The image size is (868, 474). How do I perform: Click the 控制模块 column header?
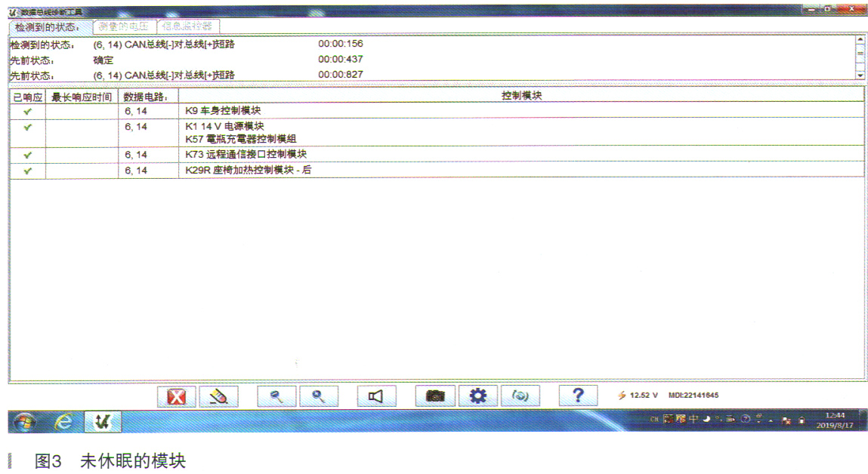coord(521,96)
